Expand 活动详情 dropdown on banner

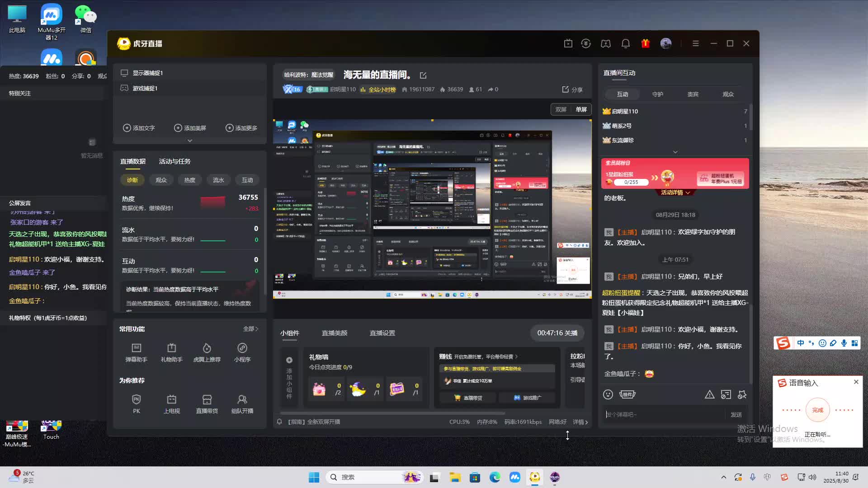pyautogui.click(x=675, y=192)
